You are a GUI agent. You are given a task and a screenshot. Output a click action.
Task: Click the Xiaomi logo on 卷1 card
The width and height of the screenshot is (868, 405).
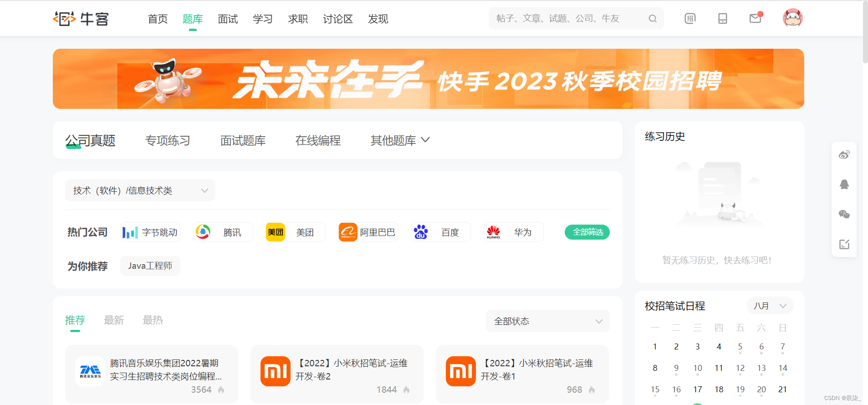(461, 371)
